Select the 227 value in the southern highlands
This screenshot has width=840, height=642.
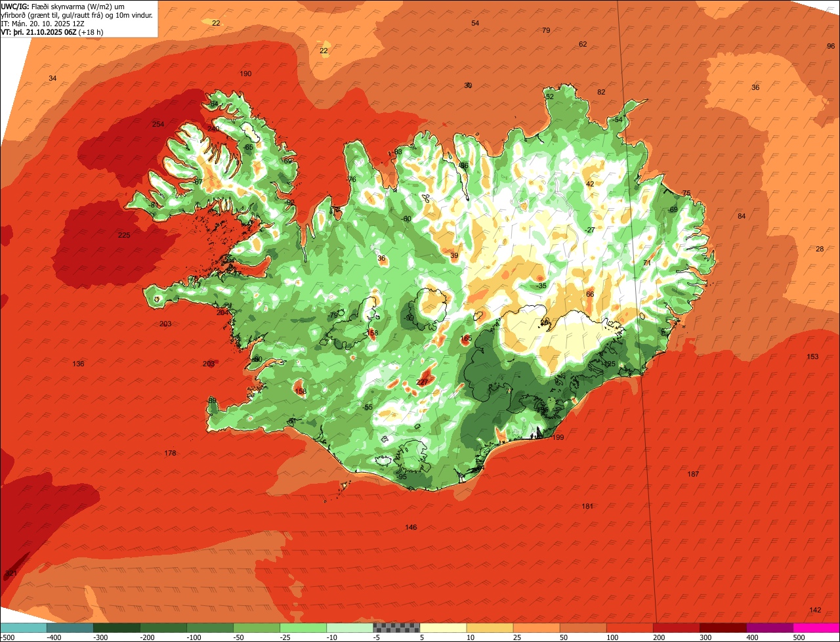[423, 382]
